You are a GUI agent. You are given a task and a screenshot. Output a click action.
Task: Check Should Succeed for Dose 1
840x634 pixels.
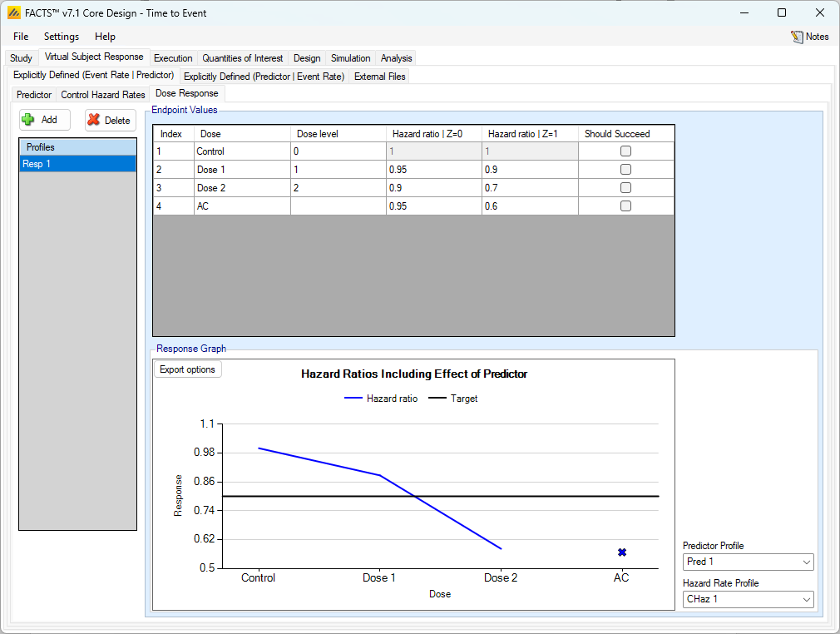[625, 170]
